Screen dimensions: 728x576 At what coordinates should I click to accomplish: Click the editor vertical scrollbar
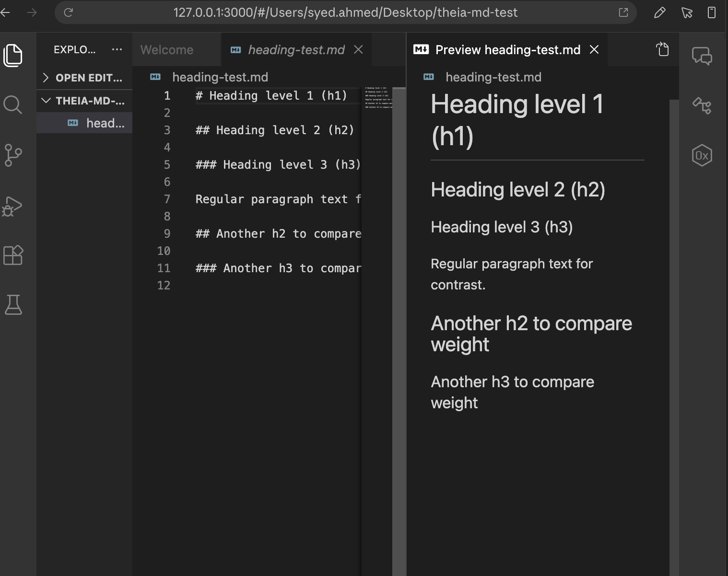(x=399, y=332)
